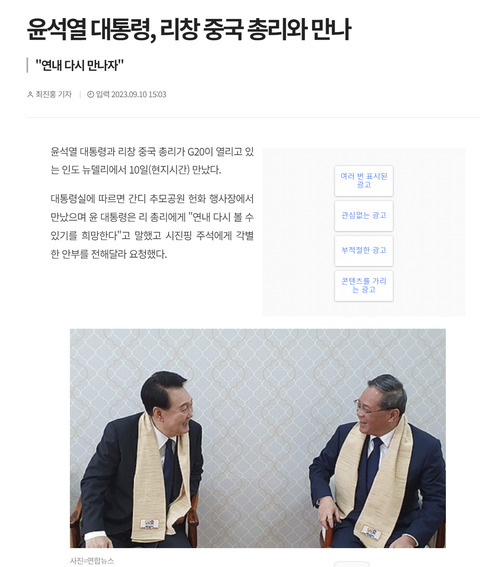Click the first paragraph mentioning G20
The width and height of the screenshot is (480, 567).
coord(152,161)
